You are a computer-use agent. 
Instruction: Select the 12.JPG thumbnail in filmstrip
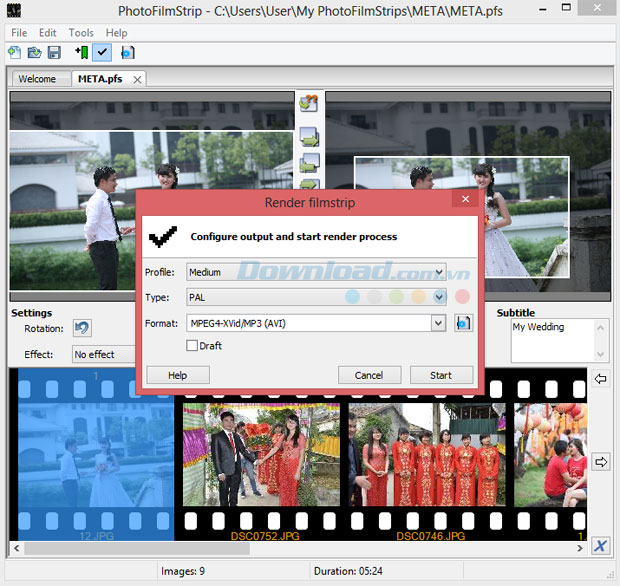96,455
